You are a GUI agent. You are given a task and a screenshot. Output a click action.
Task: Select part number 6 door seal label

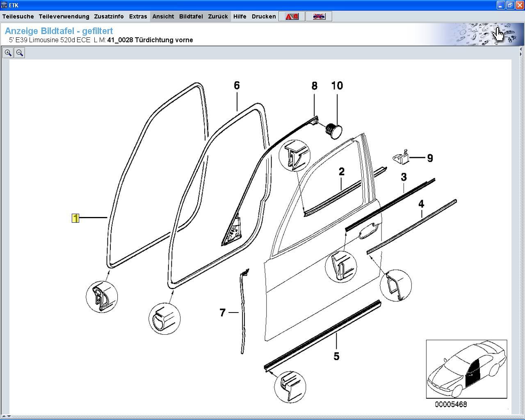[x=237, y=85]
